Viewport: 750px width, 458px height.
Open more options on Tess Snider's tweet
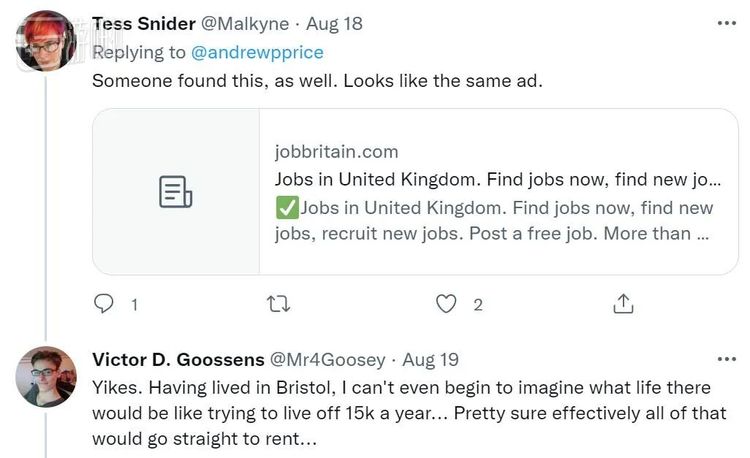click(725, 22)
